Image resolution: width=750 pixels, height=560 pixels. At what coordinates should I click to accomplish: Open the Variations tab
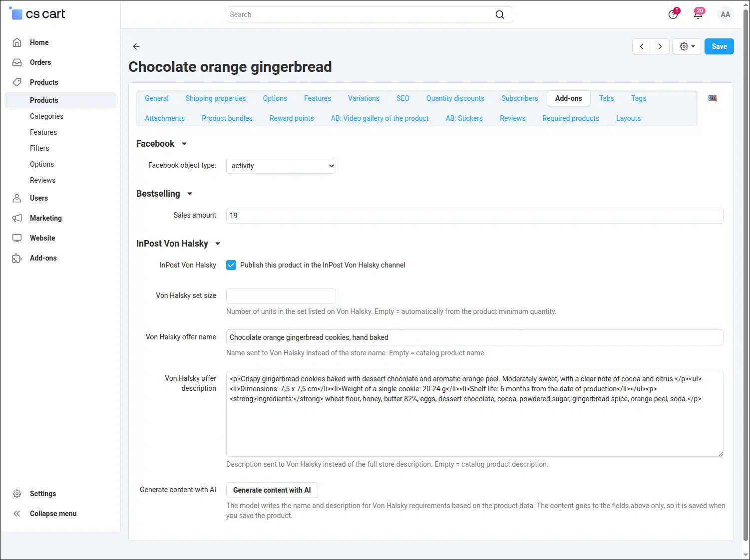pos(364,98)
